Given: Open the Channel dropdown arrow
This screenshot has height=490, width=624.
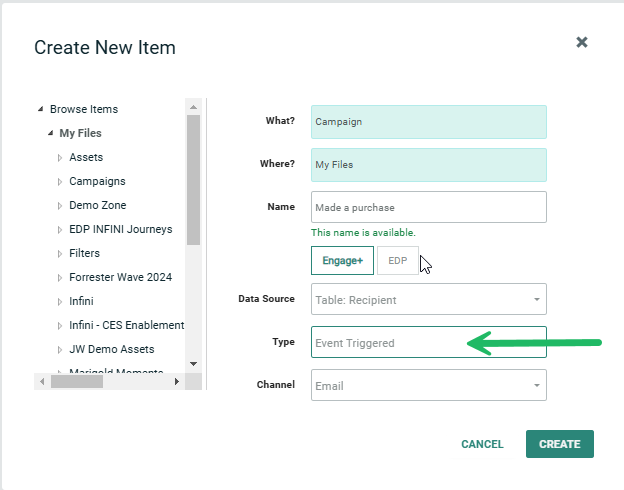Looking at the screenshot, I should 535,385.
